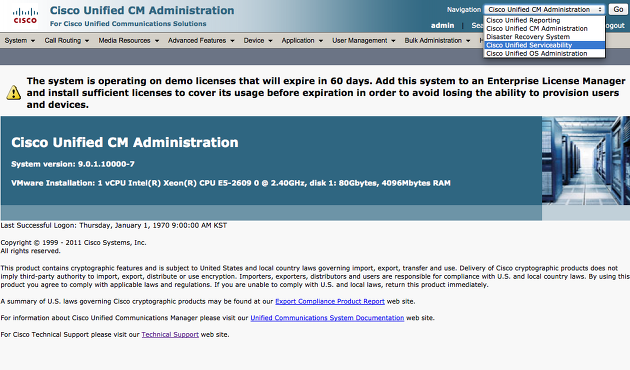Open the Call Routing menu

(67, 41)
